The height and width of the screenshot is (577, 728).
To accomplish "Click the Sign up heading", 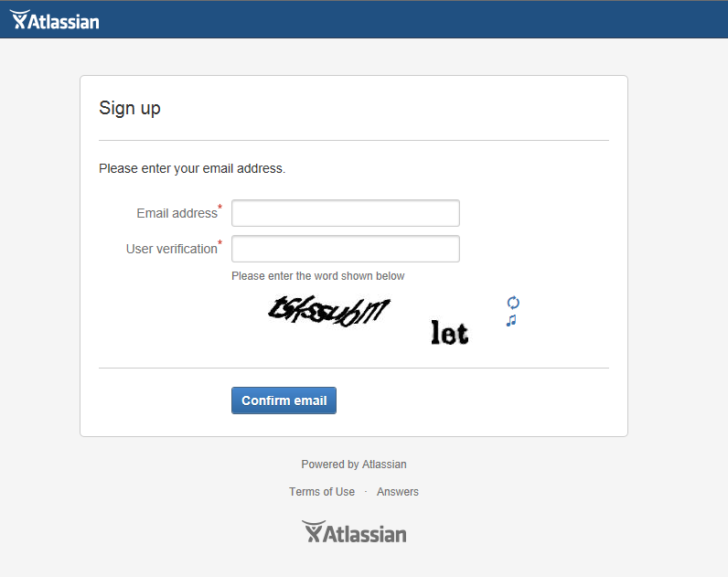I will coord(130,108).
